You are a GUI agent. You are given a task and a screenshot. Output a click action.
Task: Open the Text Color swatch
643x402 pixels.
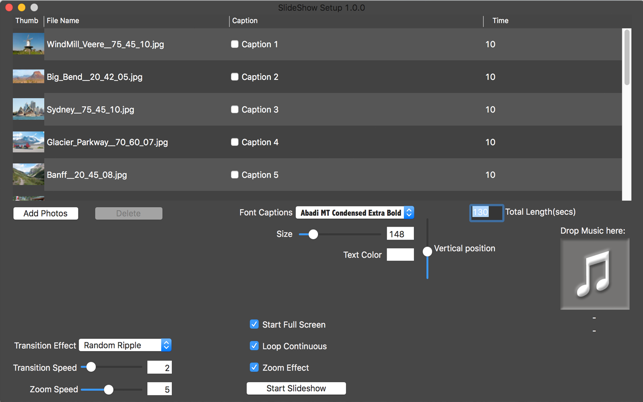point(400,254)
